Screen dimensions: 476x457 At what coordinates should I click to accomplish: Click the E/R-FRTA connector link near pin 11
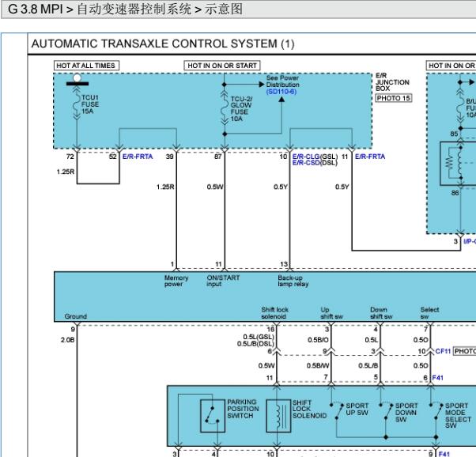pos(370,157)
